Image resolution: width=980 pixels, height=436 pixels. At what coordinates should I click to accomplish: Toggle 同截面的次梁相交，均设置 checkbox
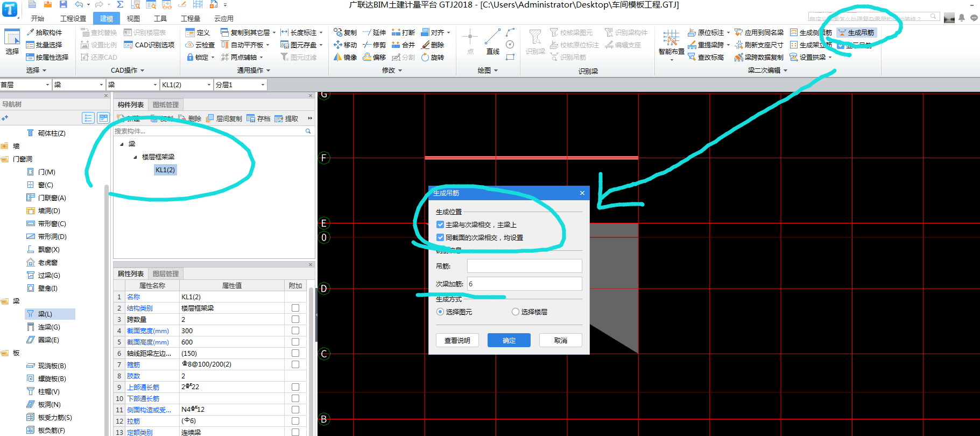(x=440, y=237)
